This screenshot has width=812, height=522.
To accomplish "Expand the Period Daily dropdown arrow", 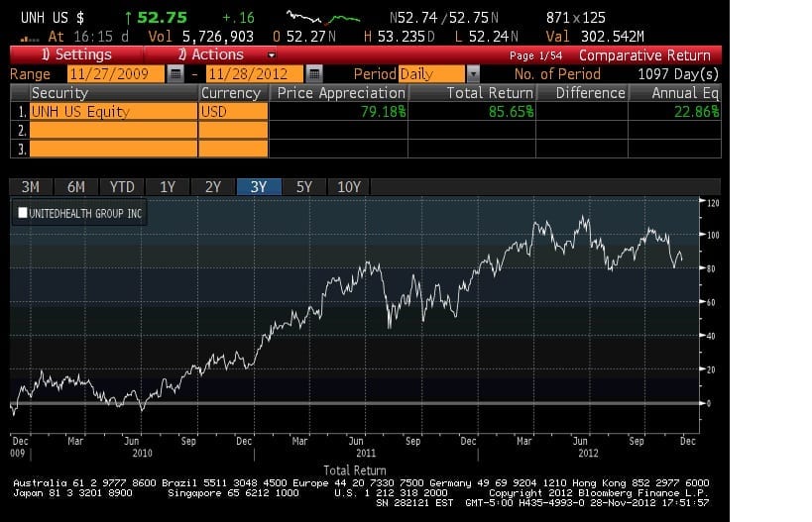I will 472,74.
